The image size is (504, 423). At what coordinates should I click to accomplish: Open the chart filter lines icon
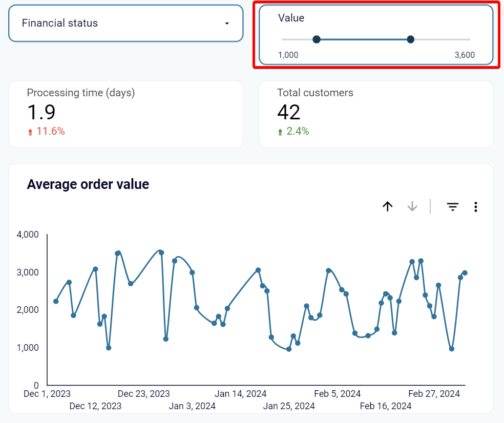click(453, 207)
